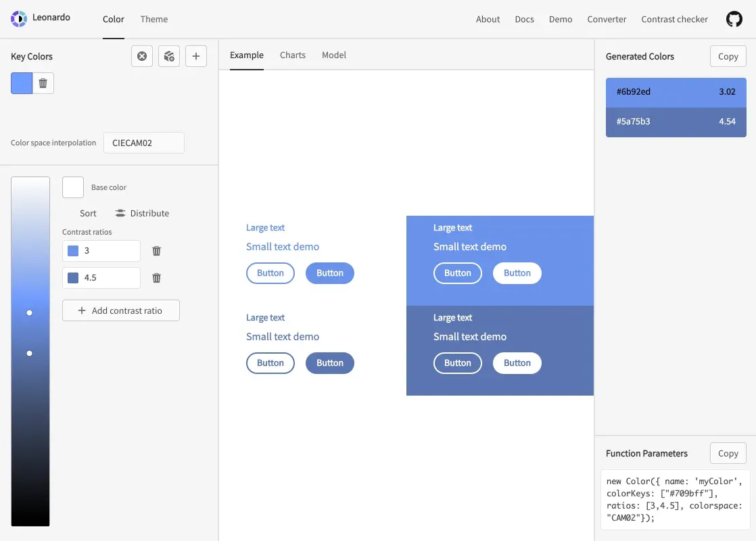Open the Model tab
Viewport: 756px width, 541px height.
pos(334,55)
